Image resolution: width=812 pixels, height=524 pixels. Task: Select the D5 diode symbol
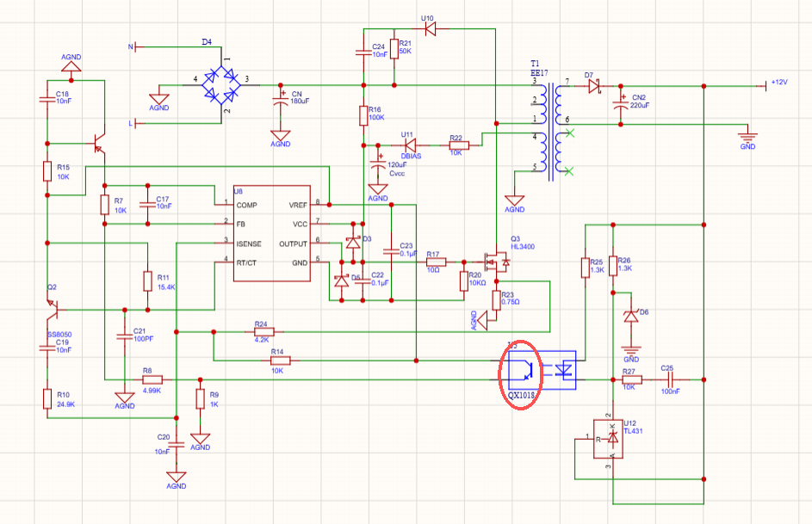tap(341, 280)
